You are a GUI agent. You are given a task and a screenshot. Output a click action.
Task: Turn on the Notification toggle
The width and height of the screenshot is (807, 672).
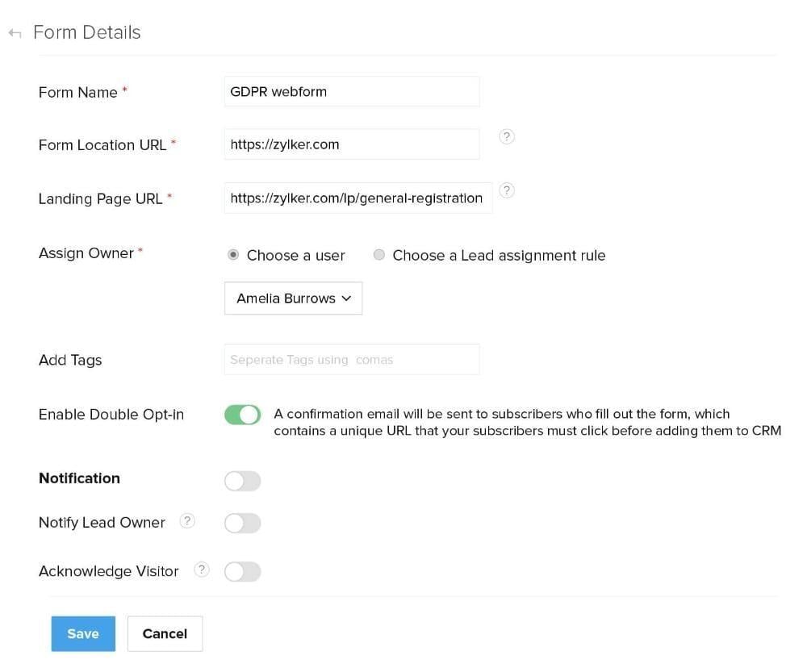point(242,481)
